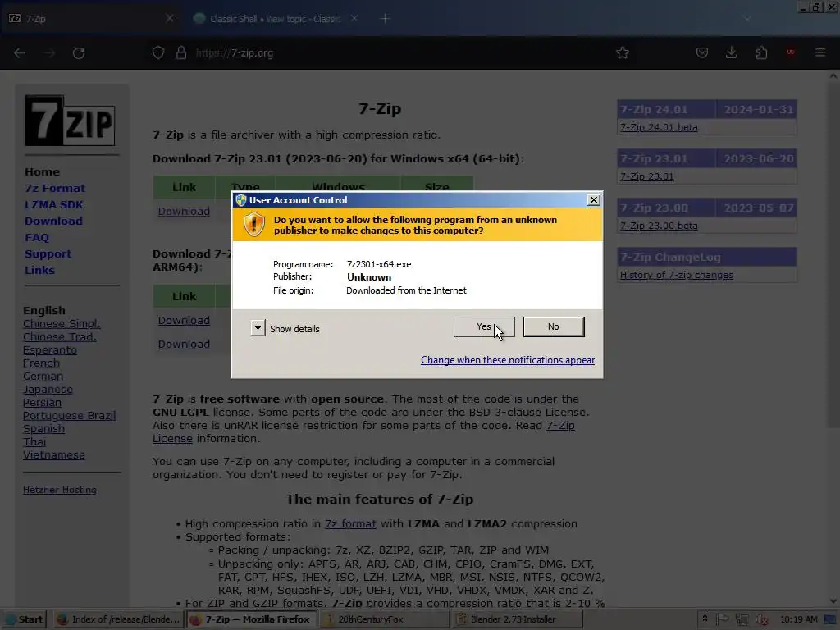The width and height of the screenshot is (840, 630).
Task: Select Vietnamese language link
Action: point(54,454)
